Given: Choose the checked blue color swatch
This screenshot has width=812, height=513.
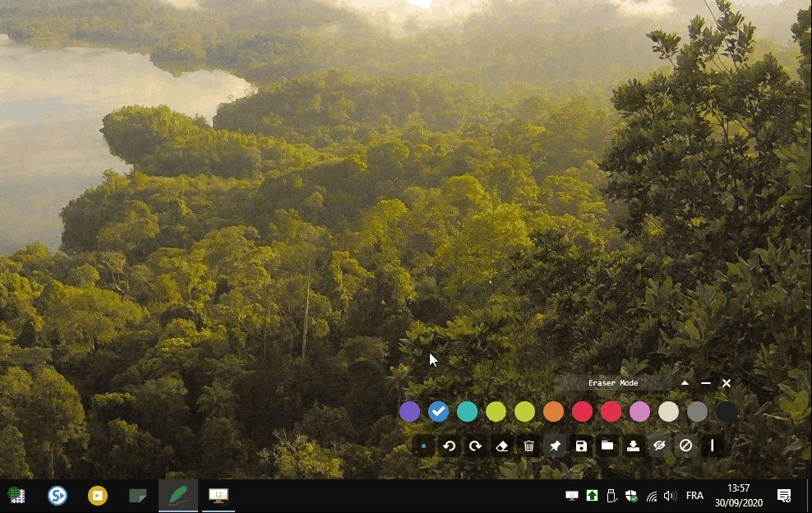Looking at the screenshot, I should tap(439, 412).
